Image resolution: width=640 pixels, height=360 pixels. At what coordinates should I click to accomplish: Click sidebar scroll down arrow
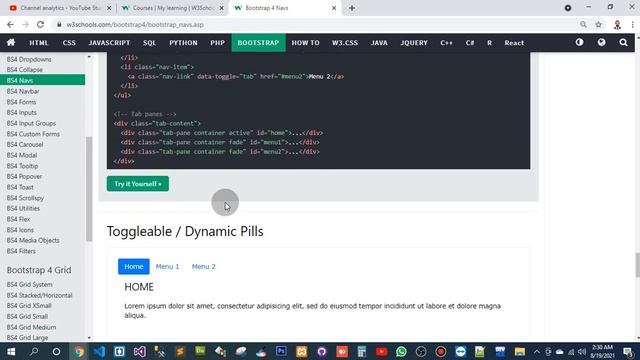tap(89, 338)
